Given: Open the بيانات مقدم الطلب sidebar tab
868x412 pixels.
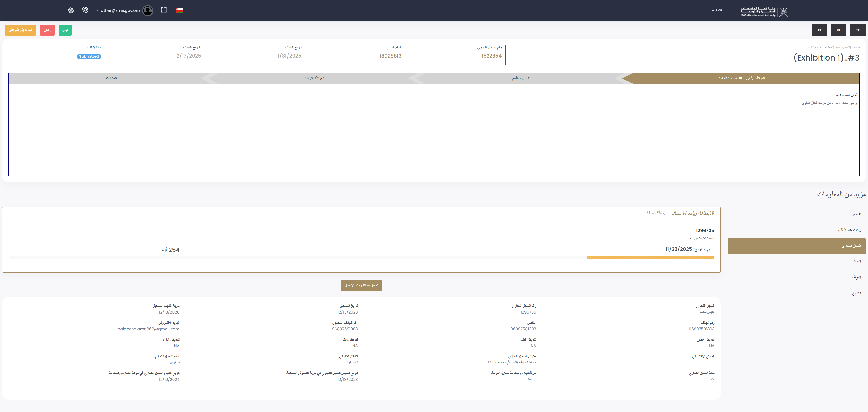Looking at the screenshot, I should tap(849, 230).
